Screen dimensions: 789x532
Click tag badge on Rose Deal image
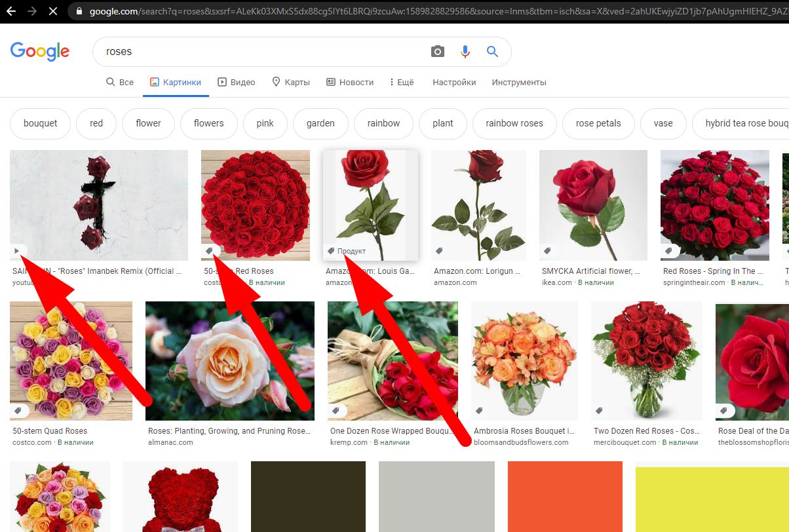[725, 411]
